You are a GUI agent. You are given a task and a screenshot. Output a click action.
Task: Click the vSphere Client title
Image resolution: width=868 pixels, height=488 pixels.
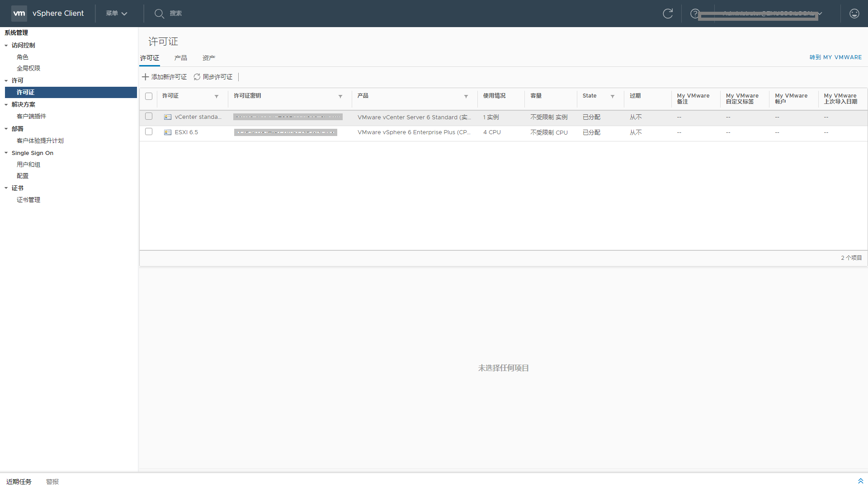pyautogui.click(x=58, y=14)
